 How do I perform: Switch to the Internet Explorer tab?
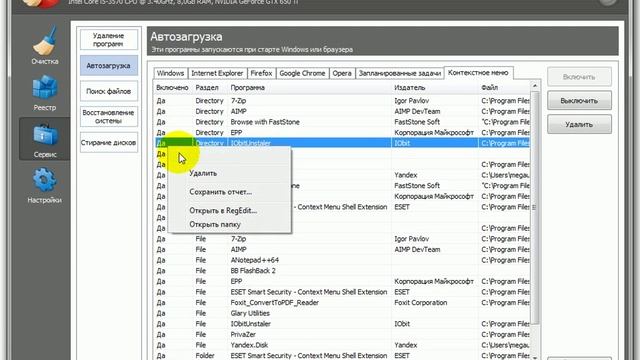click(217, 73)
